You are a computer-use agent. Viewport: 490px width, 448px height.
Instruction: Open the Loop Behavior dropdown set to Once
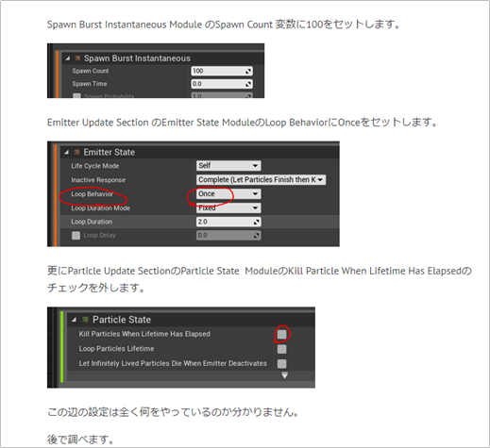[x=228, y=194]
